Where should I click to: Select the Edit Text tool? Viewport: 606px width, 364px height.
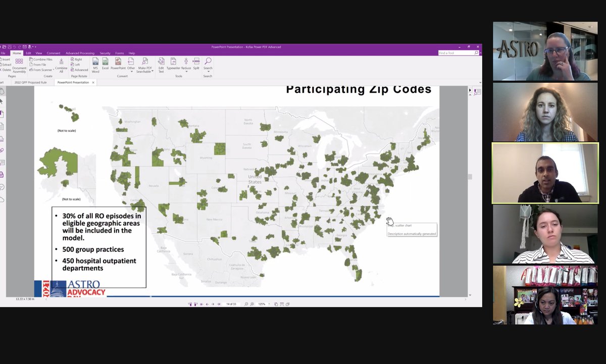[161, 65]
